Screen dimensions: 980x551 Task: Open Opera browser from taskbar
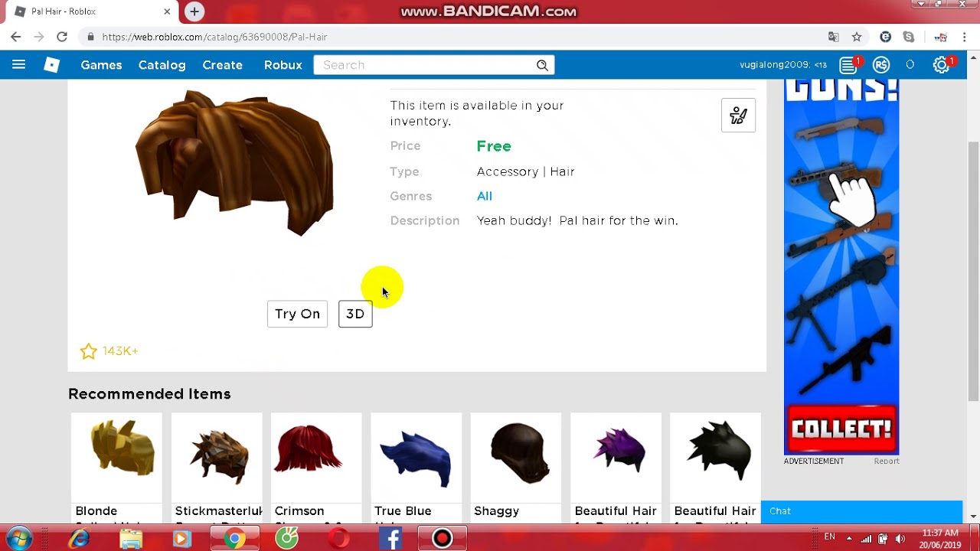[x=339, y=539]
